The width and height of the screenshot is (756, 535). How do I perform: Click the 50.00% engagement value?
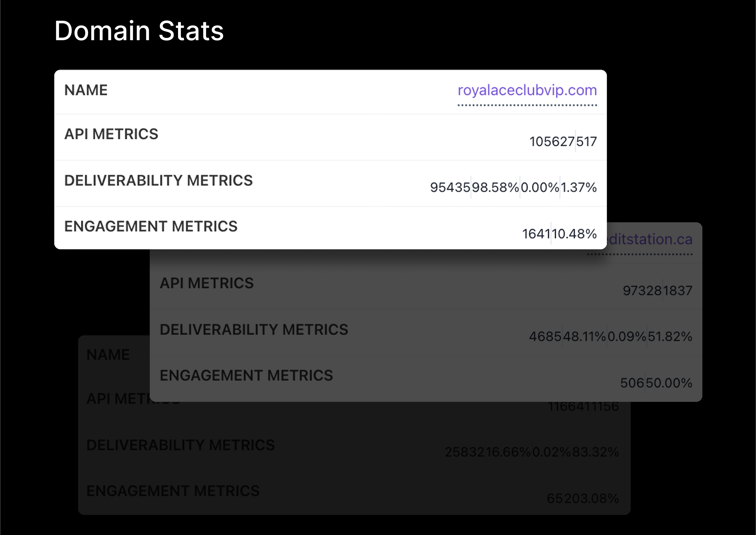(669, 383)
